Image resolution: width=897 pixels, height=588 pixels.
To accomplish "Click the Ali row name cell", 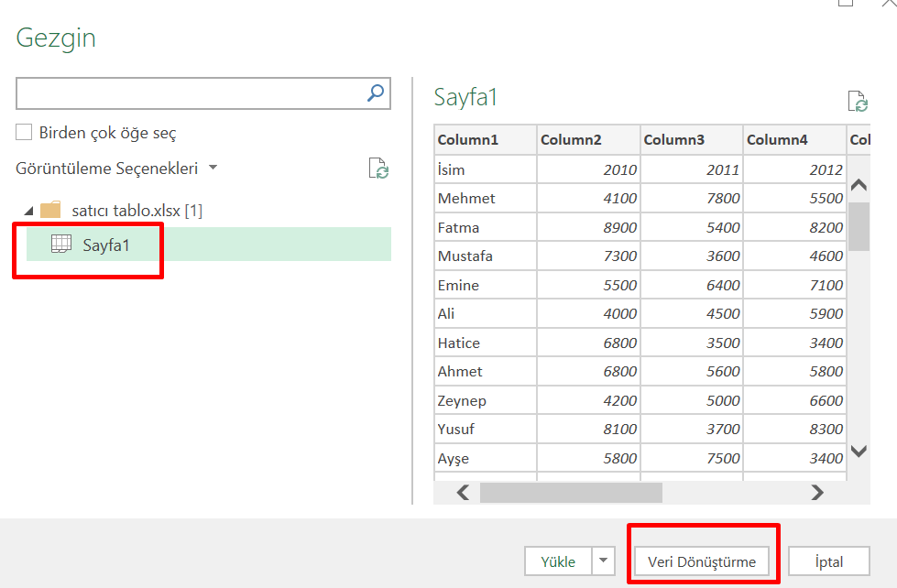I will tap(486, 313).
